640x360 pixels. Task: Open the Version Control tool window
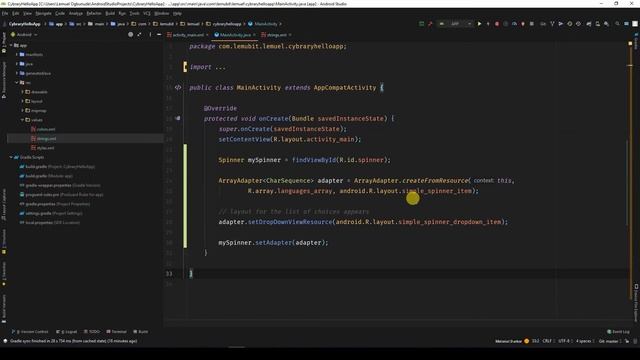click(31, 331)
